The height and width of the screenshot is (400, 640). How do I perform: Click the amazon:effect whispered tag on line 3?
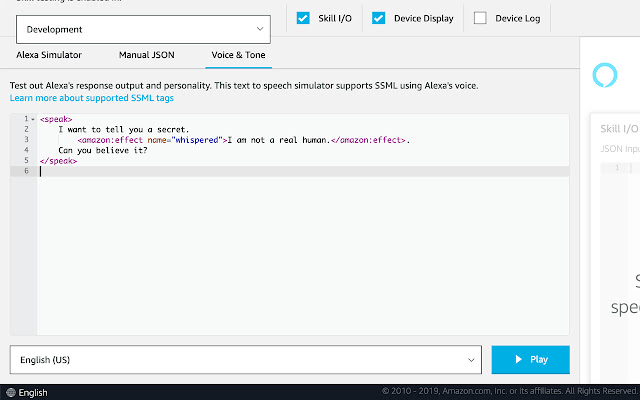pyautogui.click(x=152, y=140)
